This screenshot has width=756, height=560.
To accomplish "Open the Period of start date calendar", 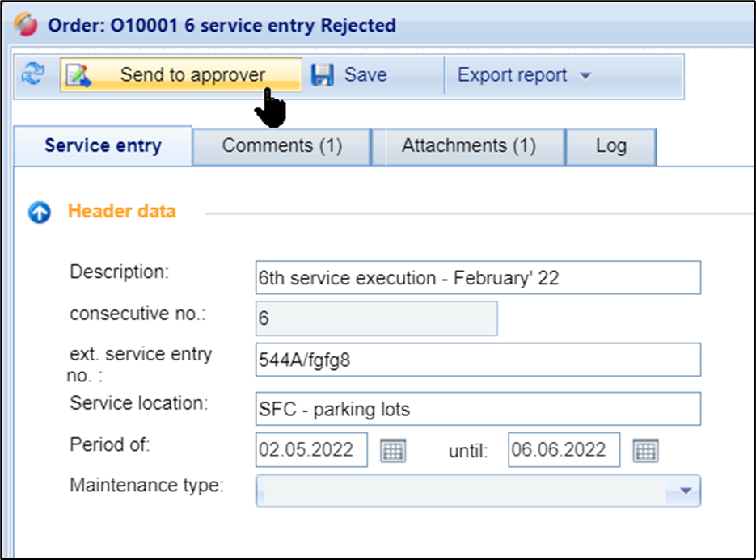I will point(393,450).
